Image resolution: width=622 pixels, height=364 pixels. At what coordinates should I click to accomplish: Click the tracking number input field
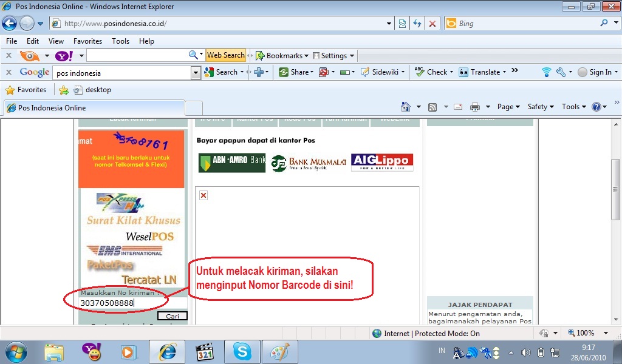133,303
